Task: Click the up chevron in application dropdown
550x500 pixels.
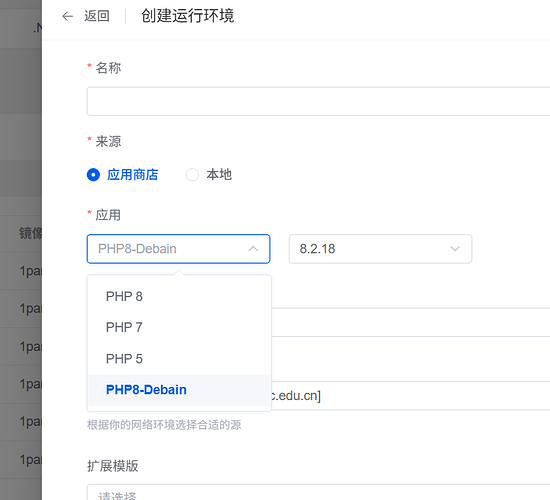Action: point(253,249)
